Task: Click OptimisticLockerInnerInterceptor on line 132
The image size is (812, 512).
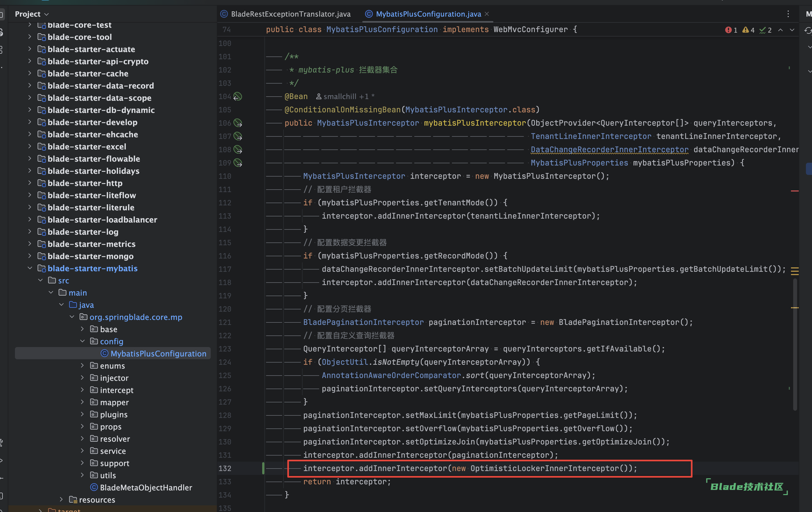Action: pos(545,469)
